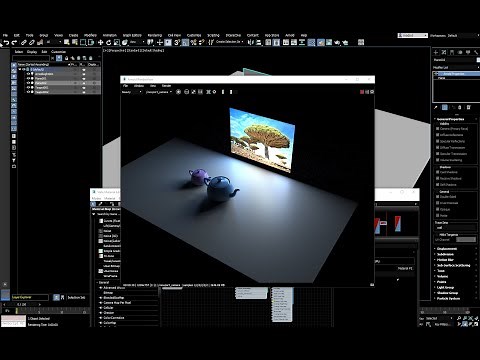
Task: Expand the Displacement rollout
Action: click(x=447, y=249)
